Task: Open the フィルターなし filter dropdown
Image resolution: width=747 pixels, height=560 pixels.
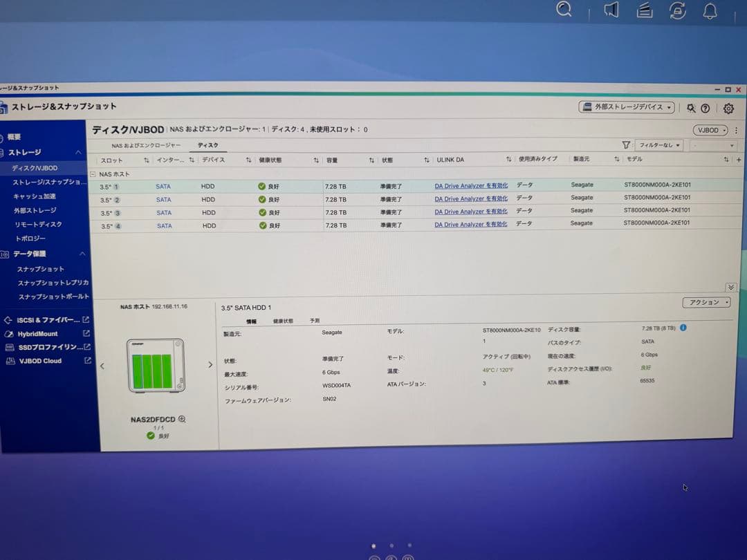Action: tap(659, 145)
